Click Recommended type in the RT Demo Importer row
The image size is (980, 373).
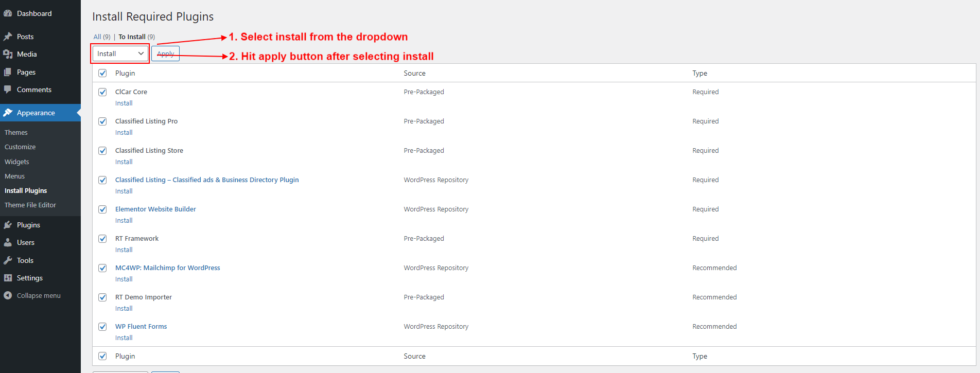click(x=714, y=297)
